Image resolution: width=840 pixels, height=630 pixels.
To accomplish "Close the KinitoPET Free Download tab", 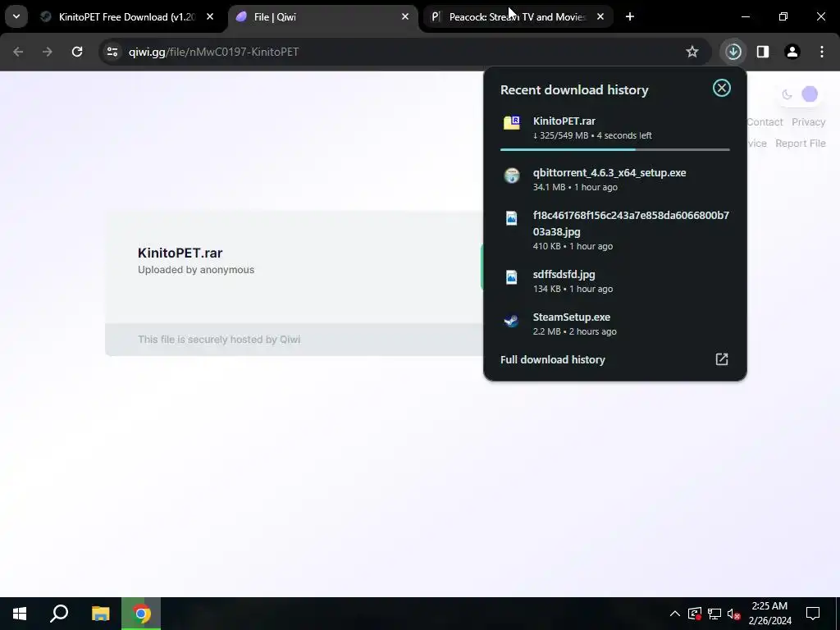I will click(x=210, y=17).
